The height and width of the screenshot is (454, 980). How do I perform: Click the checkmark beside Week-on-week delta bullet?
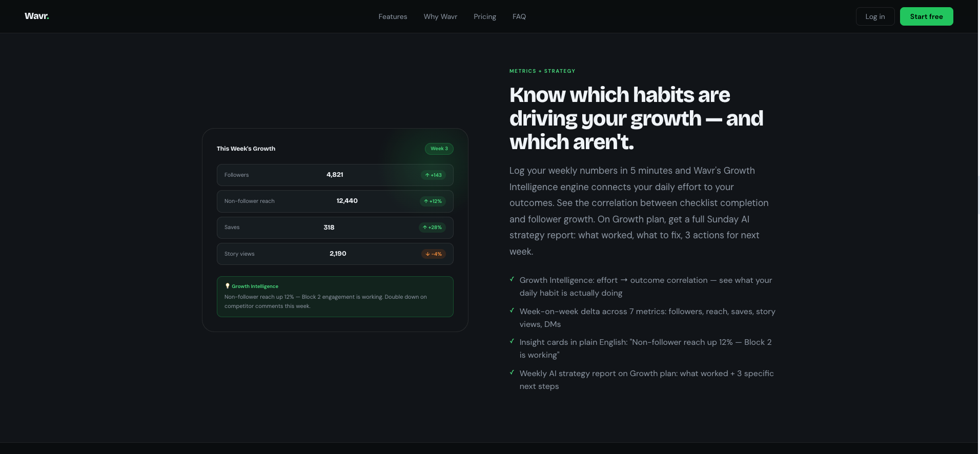pos(512,311)
